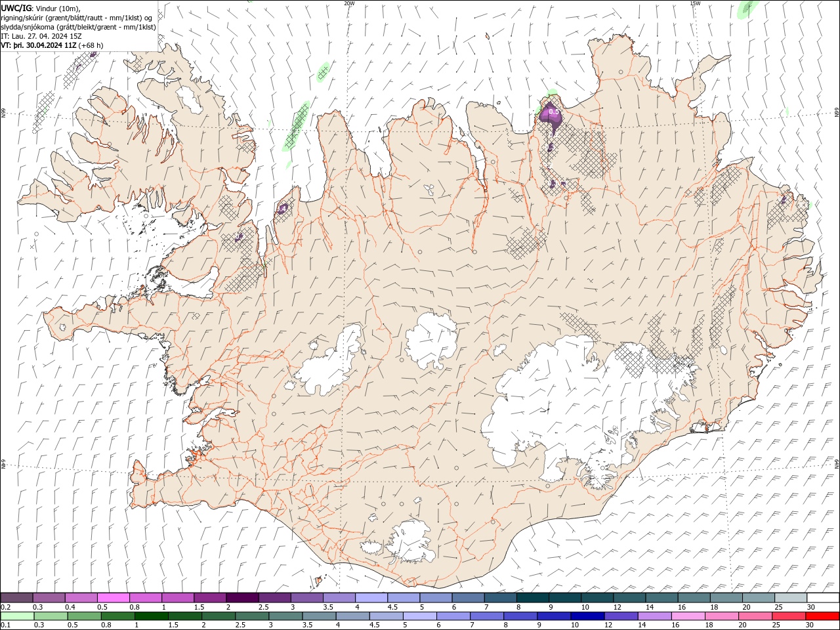
Task: Click the dark mauve 0.2 snow legend swatch
Action: click(16, 598)
